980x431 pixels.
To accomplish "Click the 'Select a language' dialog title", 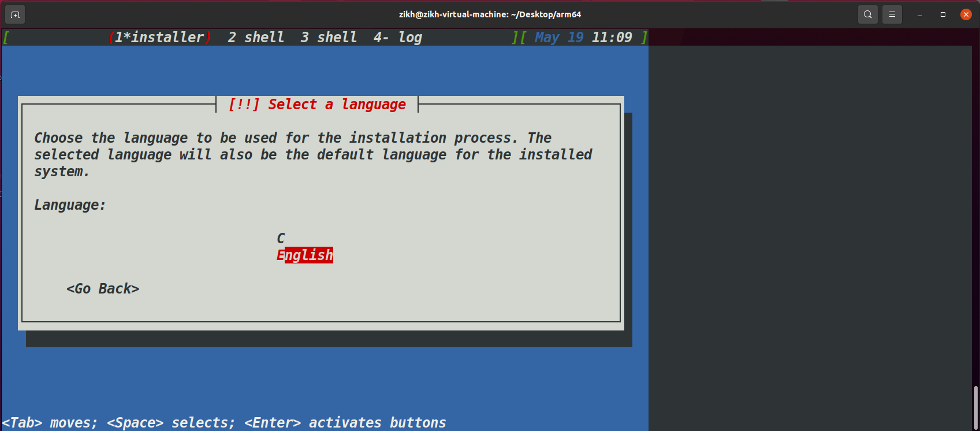I will [x=317, y=105].
